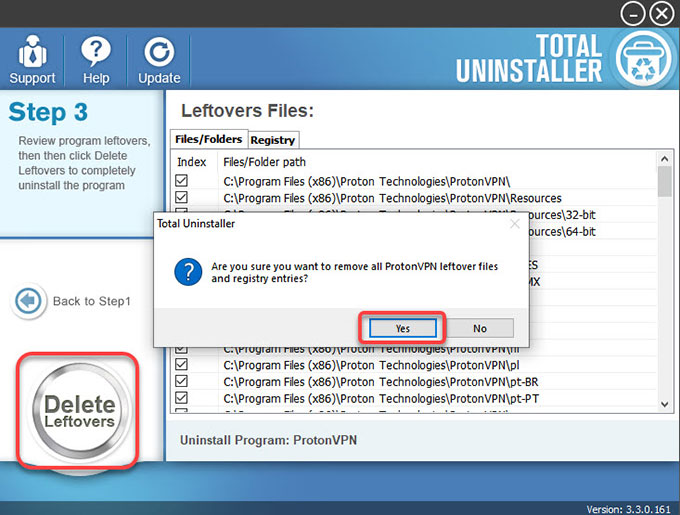Click the Leftovers Files heading
Image resolution: width=680 pixels, height=515 pixels.
point(247,111)
